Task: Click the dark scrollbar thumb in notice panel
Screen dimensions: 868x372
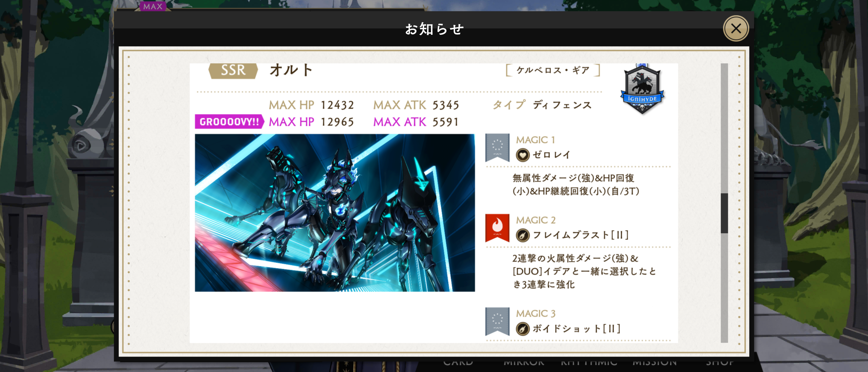Action: (724, 213)
